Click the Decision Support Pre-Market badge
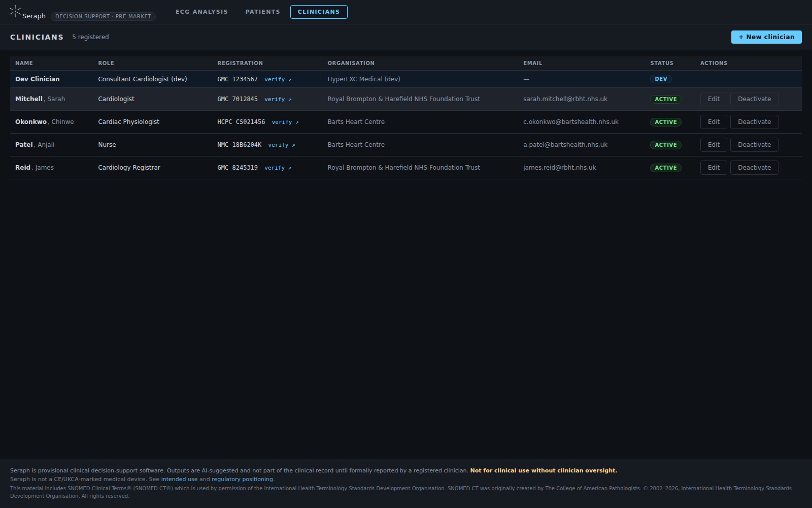Viewport: 812px width, 508px height. point(103,16)
